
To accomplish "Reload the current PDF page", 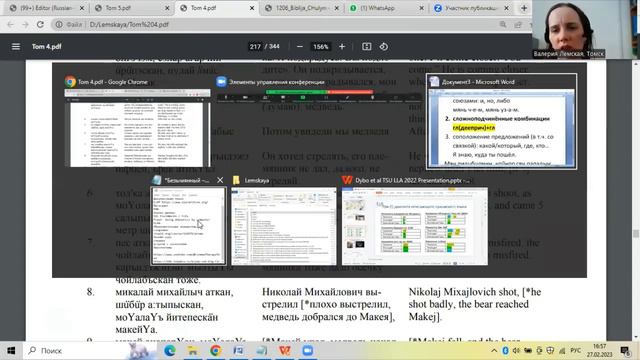I will 40,24.
